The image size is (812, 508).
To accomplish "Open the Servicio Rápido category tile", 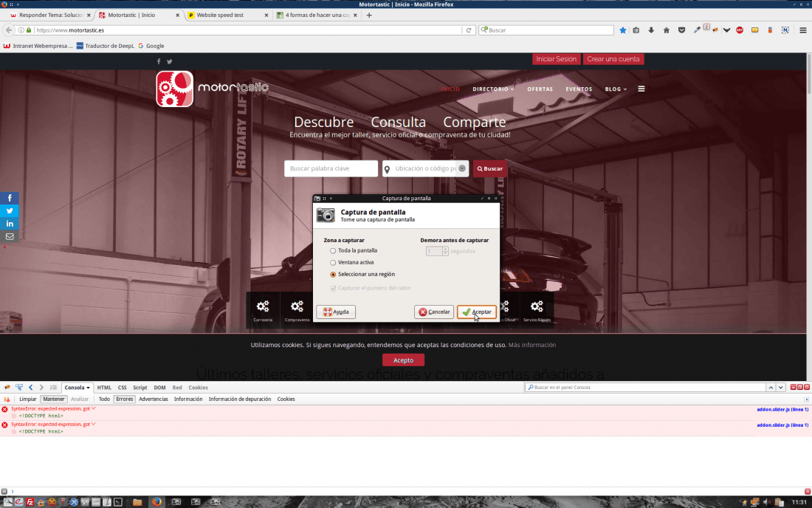I will (x=537, y=310).
